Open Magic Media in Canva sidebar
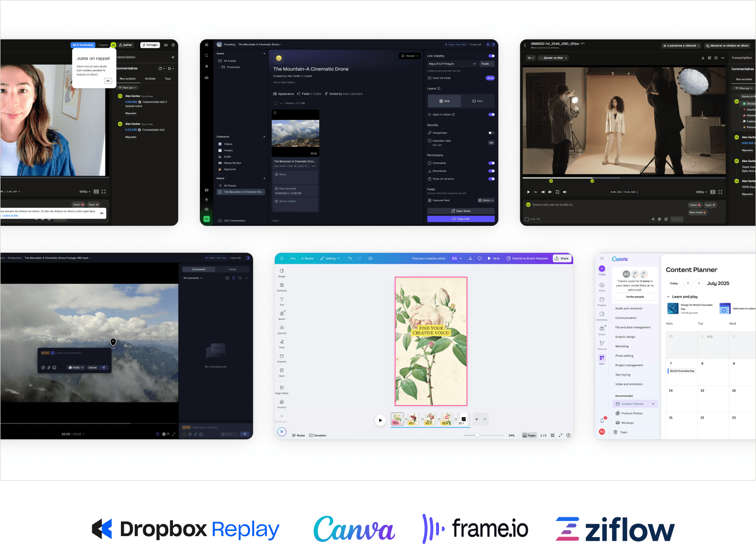 click(x=282, y=389)
